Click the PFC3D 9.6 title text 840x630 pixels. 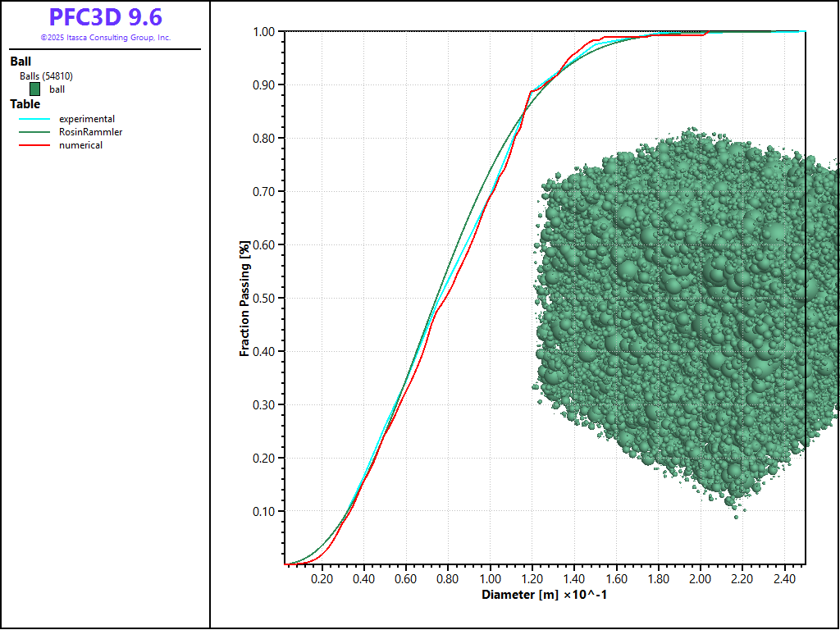coord(105,17)
